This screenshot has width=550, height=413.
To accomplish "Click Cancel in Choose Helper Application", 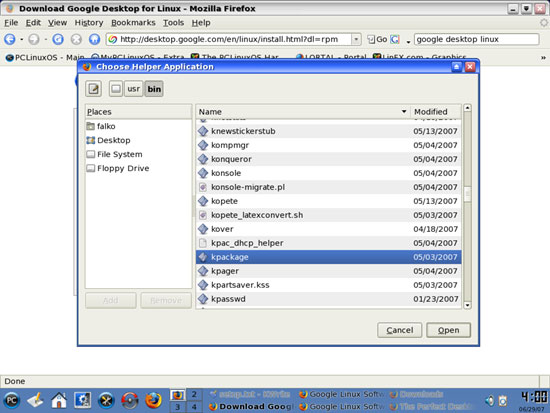I will pyautogui.click(x=400, y=330).
